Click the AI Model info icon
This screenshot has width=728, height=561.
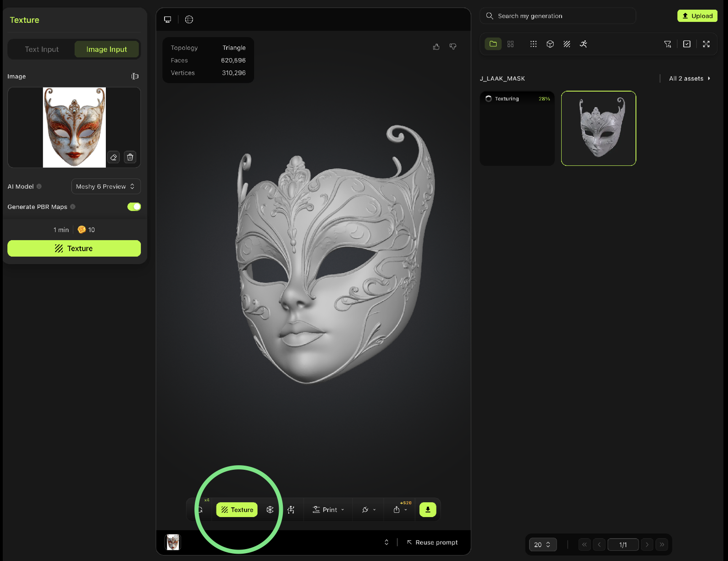[39, 187]
